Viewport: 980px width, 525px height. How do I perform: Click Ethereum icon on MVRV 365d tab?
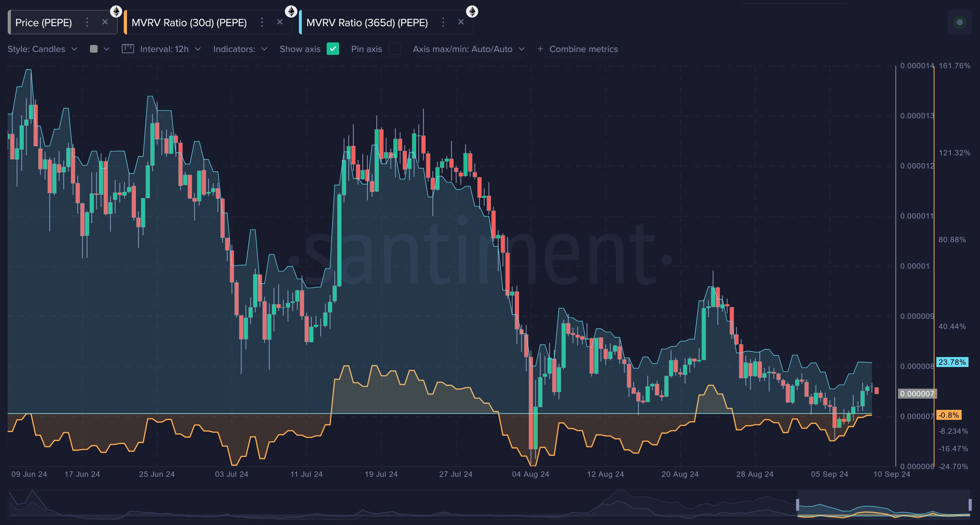point(472,11)
